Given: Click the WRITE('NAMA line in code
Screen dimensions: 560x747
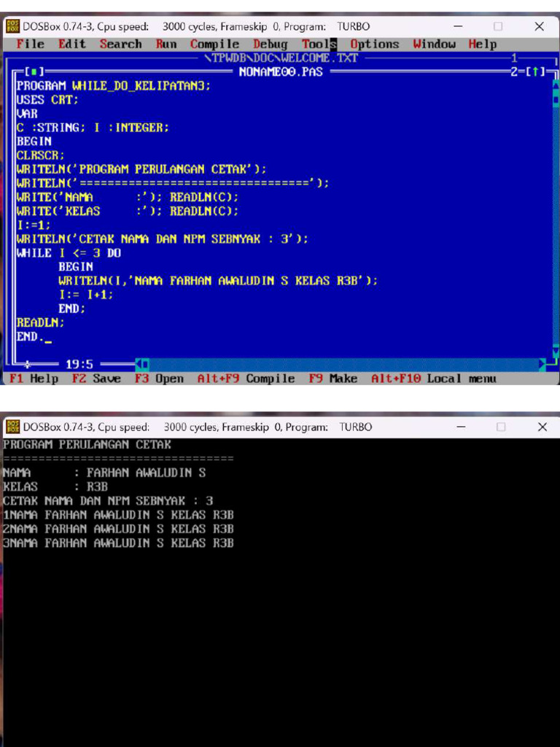Looking at the screenshot, I should (128, 197).
